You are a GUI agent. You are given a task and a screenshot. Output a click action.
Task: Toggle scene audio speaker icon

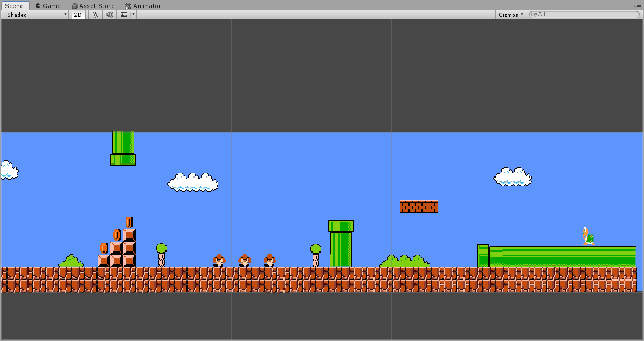pyautogui.click(x=109, y=15)
